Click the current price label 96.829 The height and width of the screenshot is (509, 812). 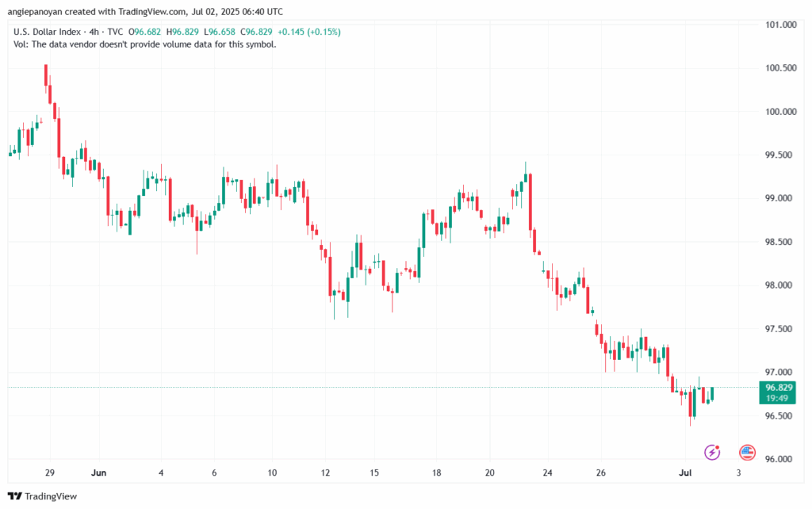click(x=779, y=388)
